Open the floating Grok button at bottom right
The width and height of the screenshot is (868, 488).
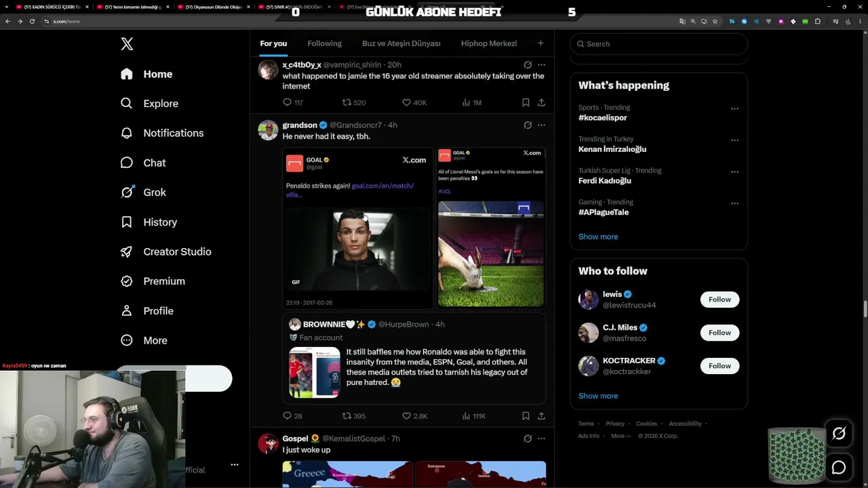point(839,434)
